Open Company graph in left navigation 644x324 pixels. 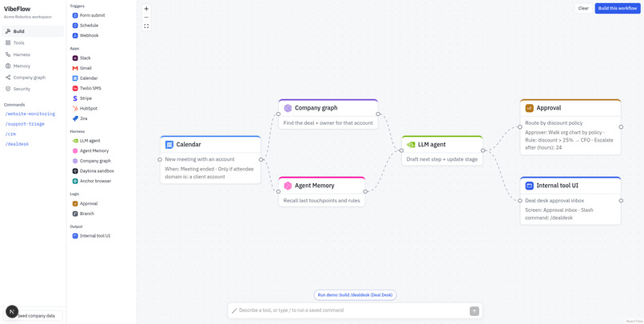pyautogui.click(x=33, y=78)
